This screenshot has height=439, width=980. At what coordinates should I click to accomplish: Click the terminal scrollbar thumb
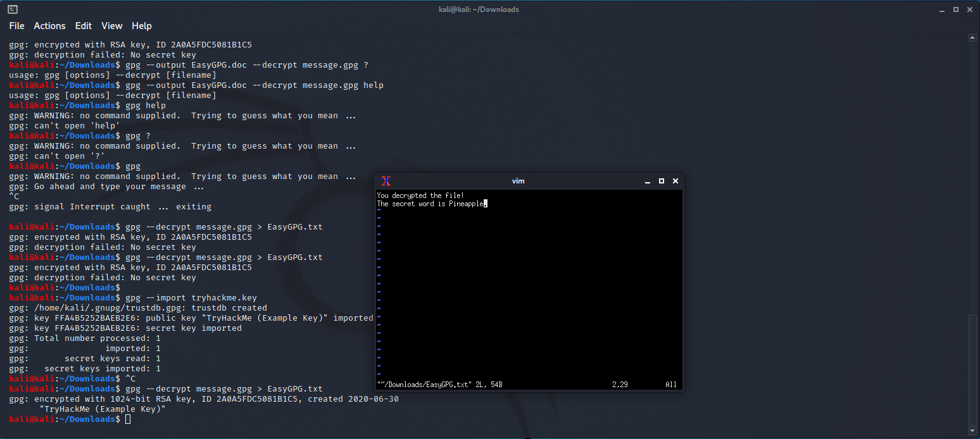[x=973, y=370]
